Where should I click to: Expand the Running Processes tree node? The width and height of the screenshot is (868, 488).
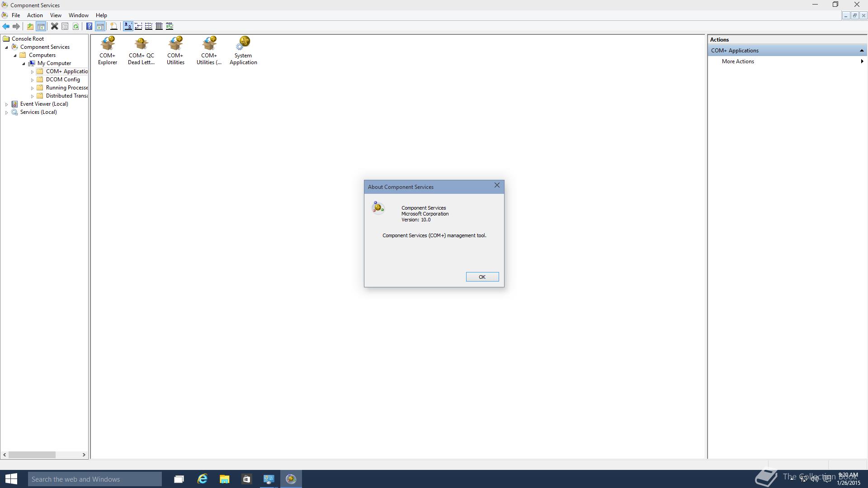(32, 88)
